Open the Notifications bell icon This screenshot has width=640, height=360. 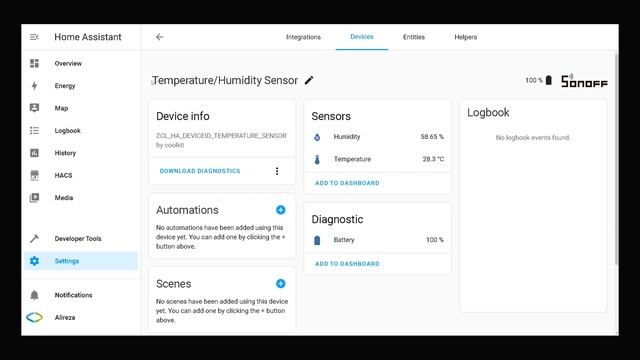pyautogui.click(x=34, y=295)
